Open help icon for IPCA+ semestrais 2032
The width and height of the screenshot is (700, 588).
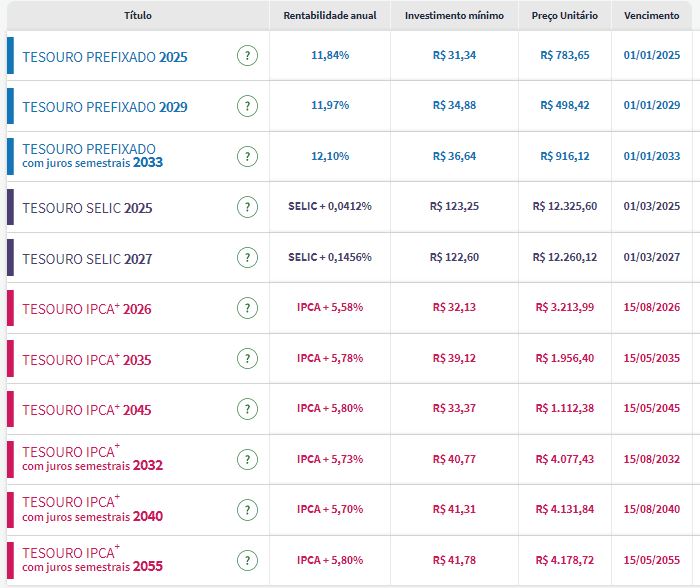(x=247, y=459)
